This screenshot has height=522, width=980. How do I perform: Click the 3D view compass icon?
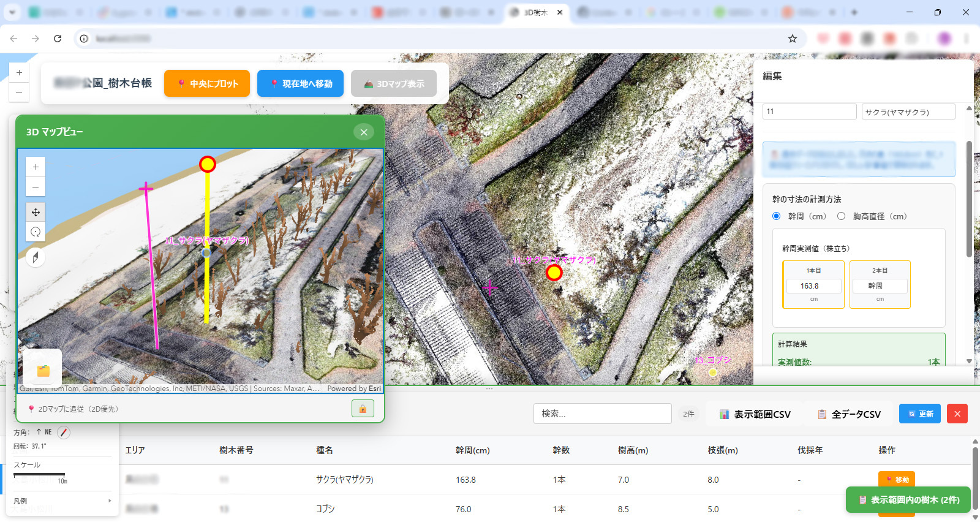tap(36, 258)
